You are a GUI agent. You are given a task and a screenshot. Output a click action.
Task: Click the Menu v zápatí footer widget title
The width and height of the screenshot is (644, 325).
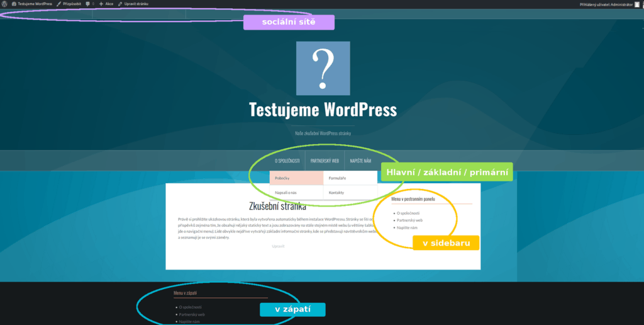(186, 294)
